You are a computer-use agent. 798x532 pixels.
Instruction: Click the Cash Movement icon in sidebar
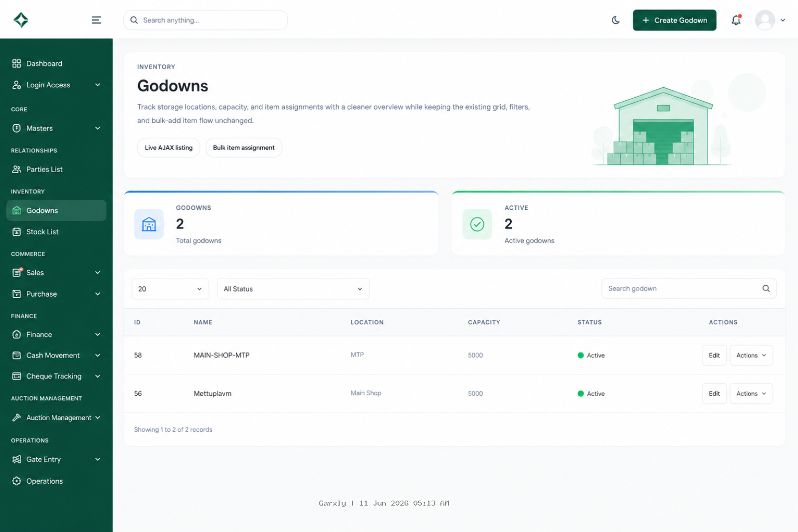[x=16, y=355]
